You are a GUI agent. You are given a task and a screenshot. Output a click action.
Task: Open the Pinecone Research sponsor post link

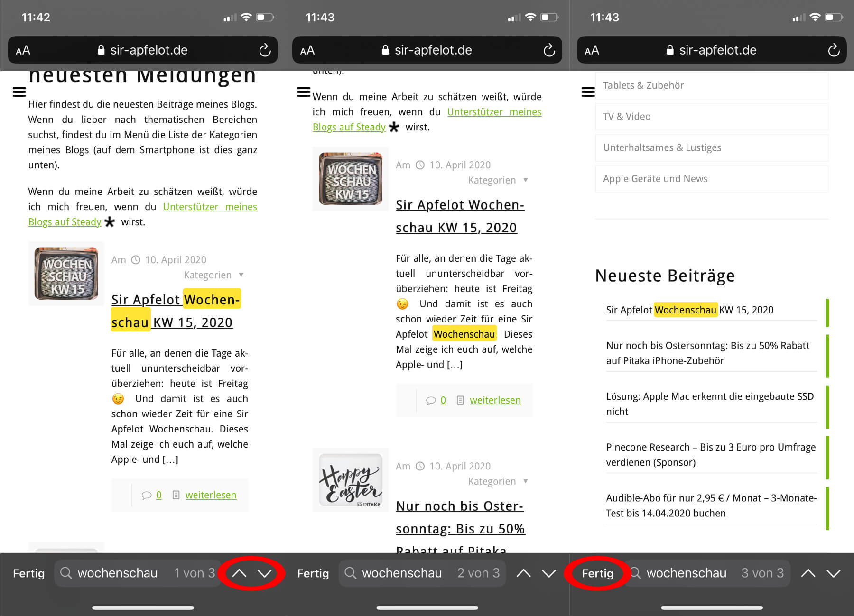pos(710,454)
